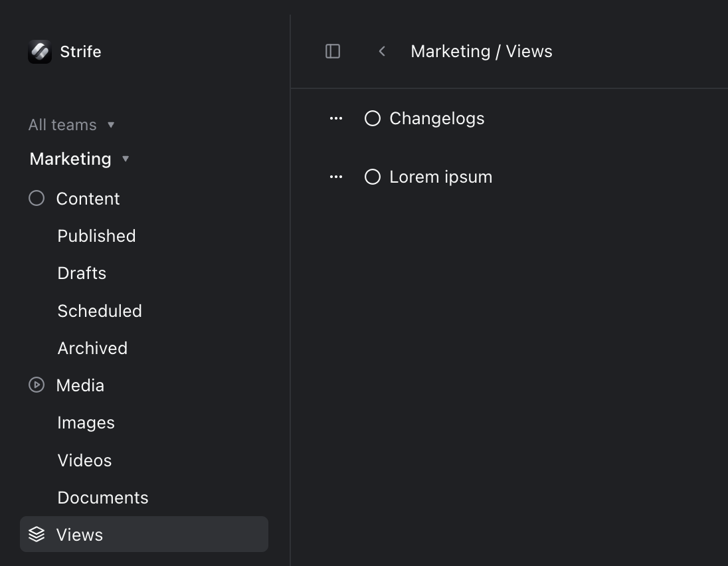The width and height of the screenshot is (728, 566).
Task: Click the play icon next to Media
Action: [37, 385]
